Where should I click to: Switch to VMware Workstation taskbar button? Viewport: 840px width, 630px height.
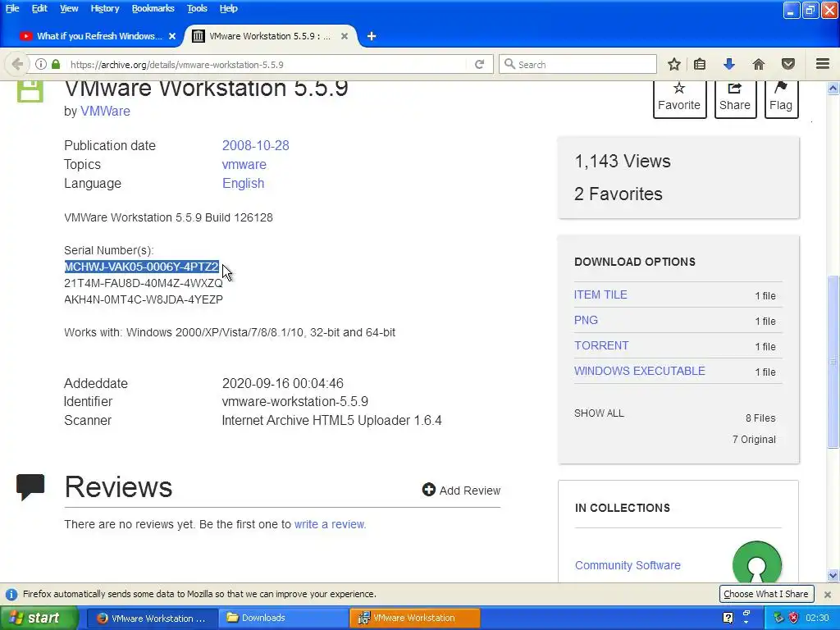click(x=414, y=618)
